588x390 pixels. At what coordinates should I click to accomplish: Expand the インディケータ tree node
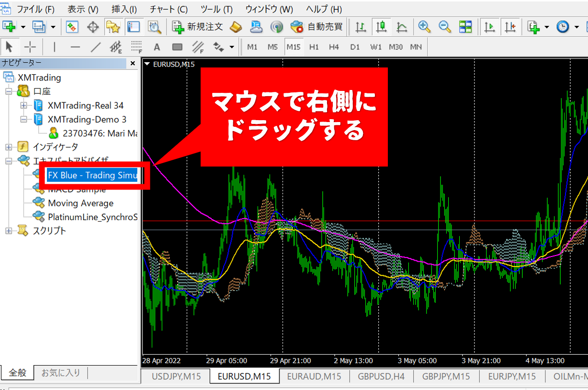[8, 147]
